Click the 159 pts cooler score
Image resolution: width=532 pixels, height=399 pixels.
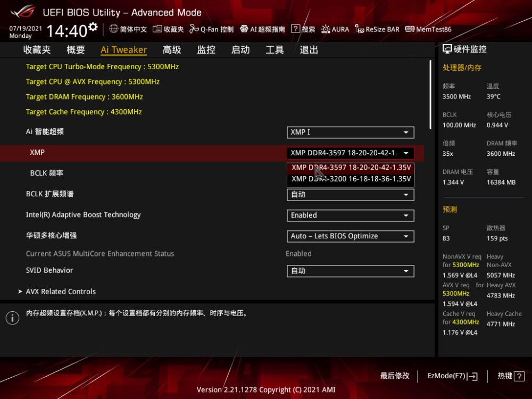point(497,238)
